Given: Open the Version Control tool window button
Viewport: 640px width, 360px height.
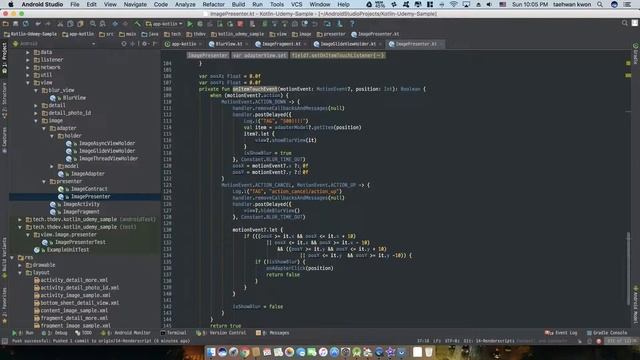Looking at the screenshot, I should 221,333.
